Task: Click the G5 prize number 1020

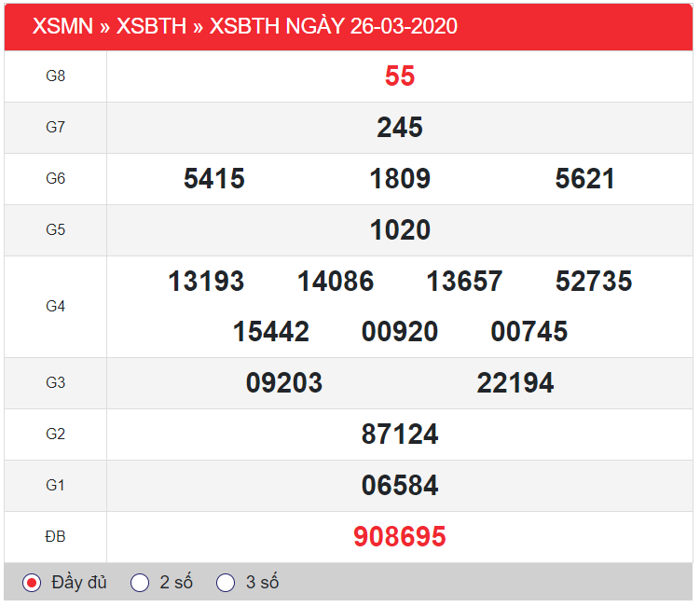Action: tap(400, 230)
